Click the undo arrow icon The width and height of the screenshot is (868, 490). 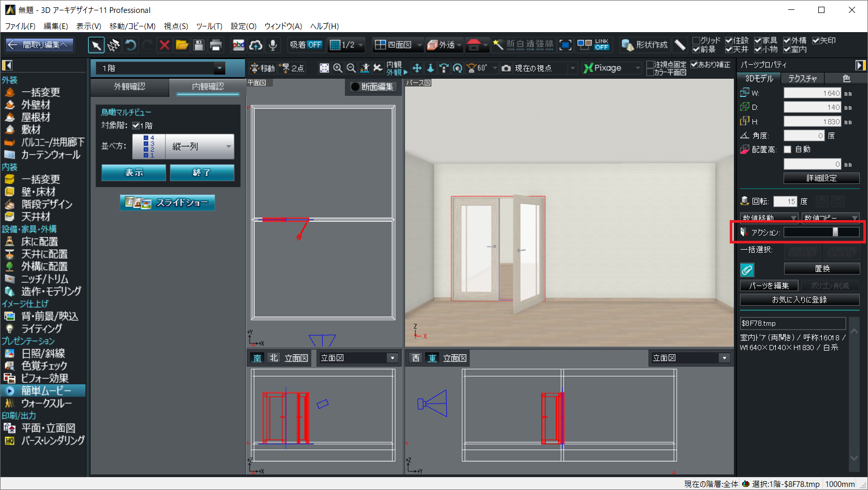click(131, 45)
